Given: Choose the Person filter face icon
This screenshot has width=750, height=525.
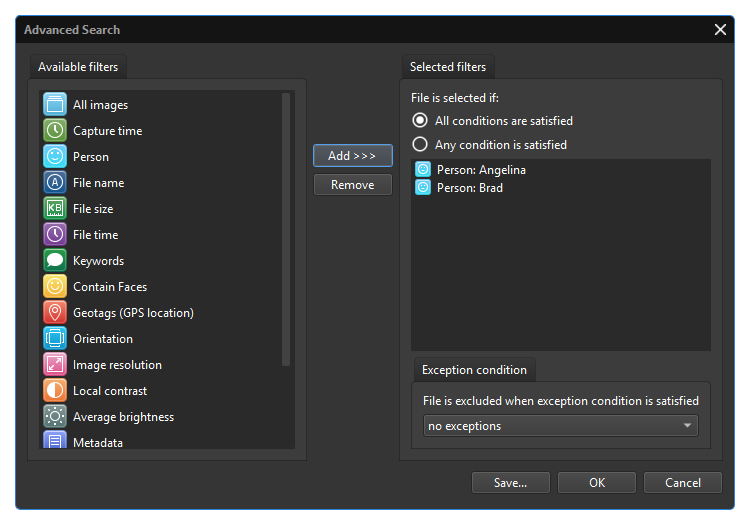Looking at the screenshot, I should tap(55, 157).
